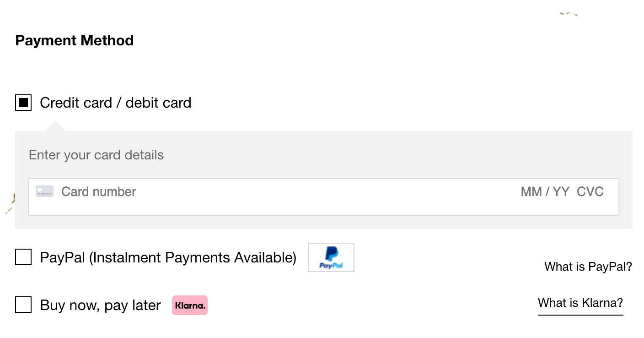Click the Enter your card details text
Image resolution: width=644 pixels, height=338 pixels.
pyautogui.click(x=96, y=155)
